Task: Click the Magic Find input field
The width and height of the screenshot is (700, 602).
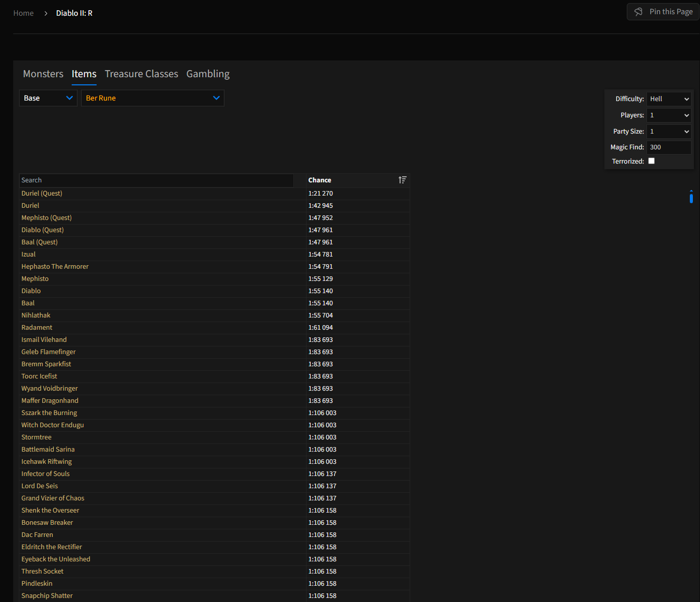Action: point(669,147)
